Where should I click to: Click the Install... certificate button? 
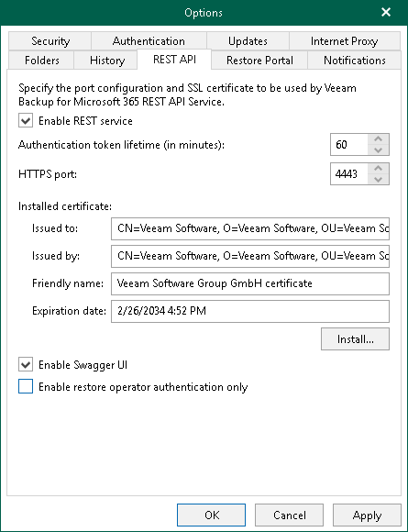(355, 339)
